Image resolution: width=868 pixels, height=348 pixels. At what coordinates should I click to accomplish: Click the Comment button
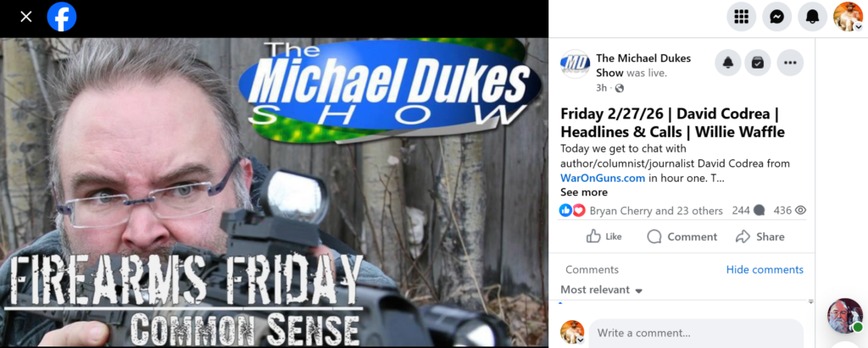click(x=682, y=237)
